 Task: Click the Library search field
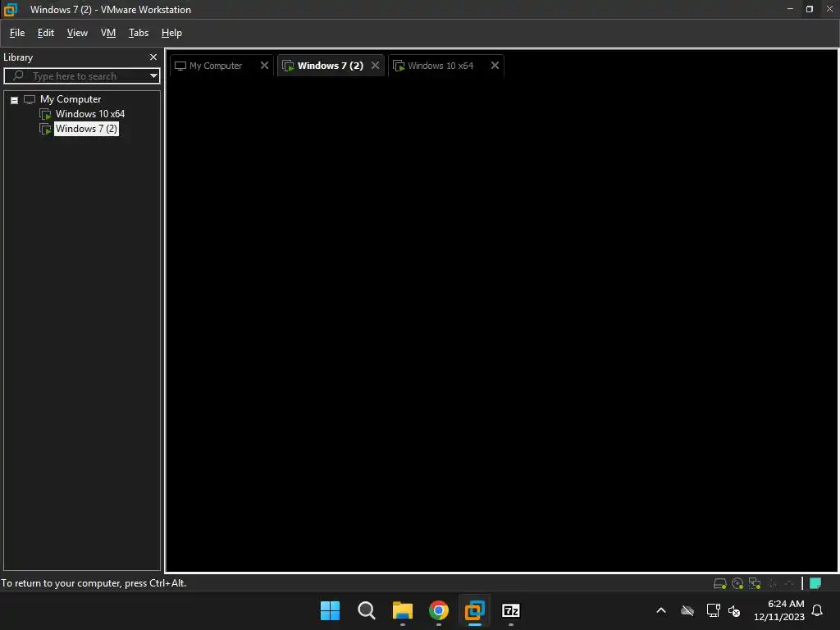pyautogui.click(x=81, y=76)
